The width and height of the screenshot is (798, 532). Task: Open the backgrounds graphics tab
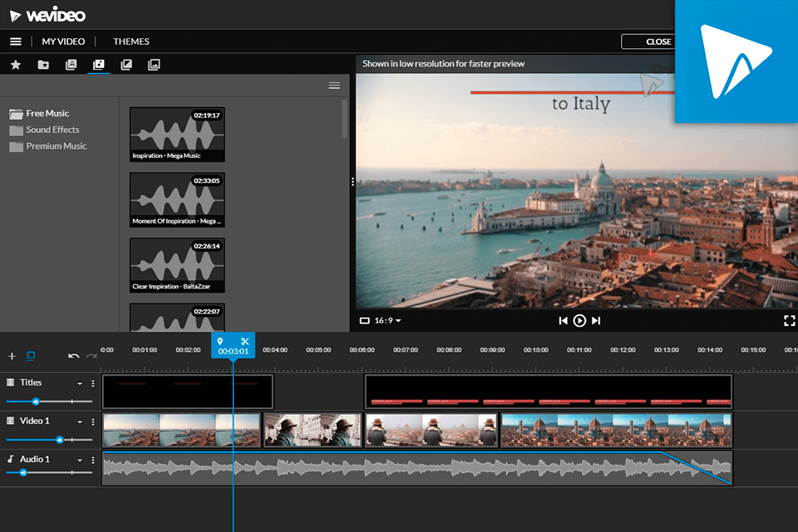coord(154,65)
